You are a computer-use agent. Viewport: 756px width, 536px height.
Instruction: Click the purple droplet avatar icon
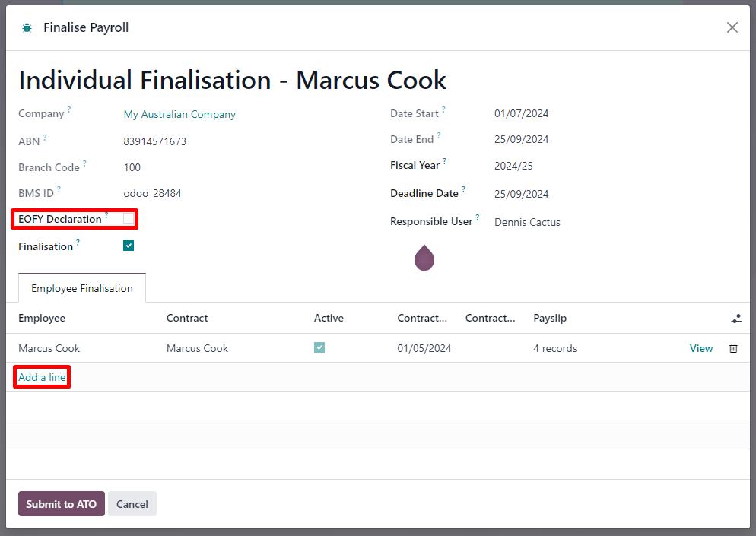click(x=424, y=258)
